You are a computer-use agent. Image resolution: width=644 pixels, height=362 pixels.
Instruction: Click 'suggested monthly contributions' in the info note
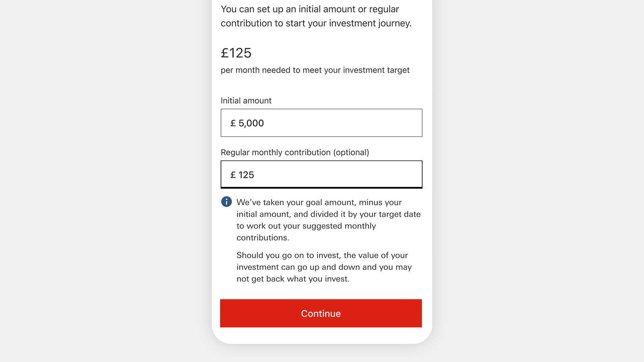(306, 232)
